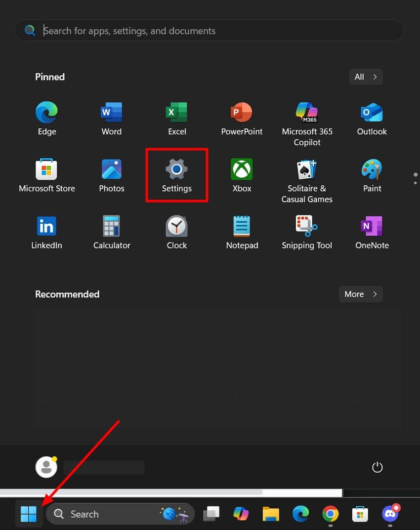This screenshot has width=420, height=530.
Task: Open the Settings app
Action: tap(176, 169)
